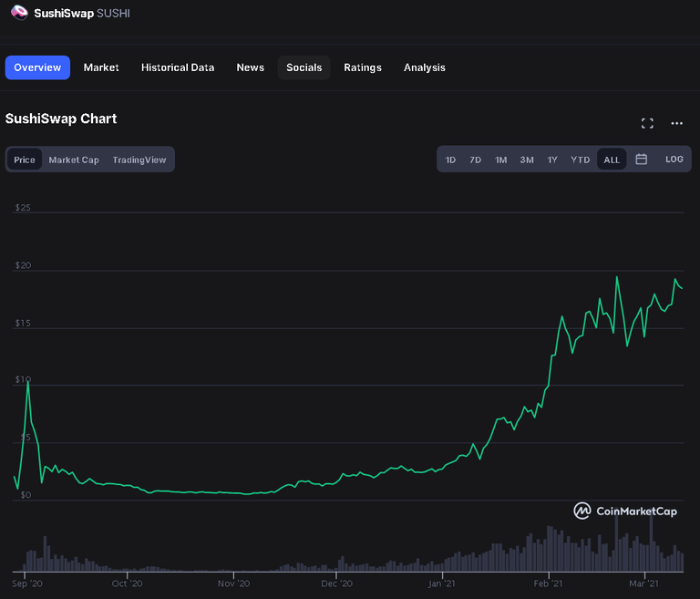Image resolution: width=700 pixels, height=599 pixels.
Task: Click the SushiSwap logo icon
Action: pyautogui.click(x=19, y=13)
